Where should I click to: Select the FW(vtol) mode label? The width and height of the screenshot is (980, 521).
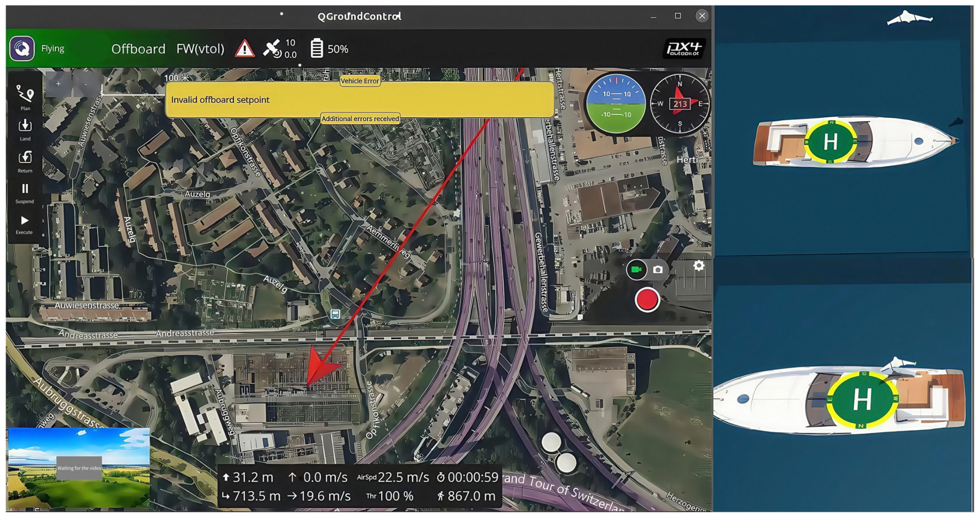(200, 49)
